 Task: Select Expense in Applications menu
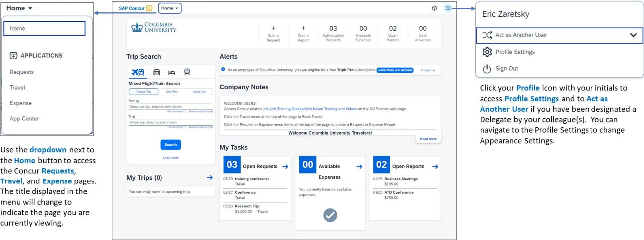coord(20,103)
